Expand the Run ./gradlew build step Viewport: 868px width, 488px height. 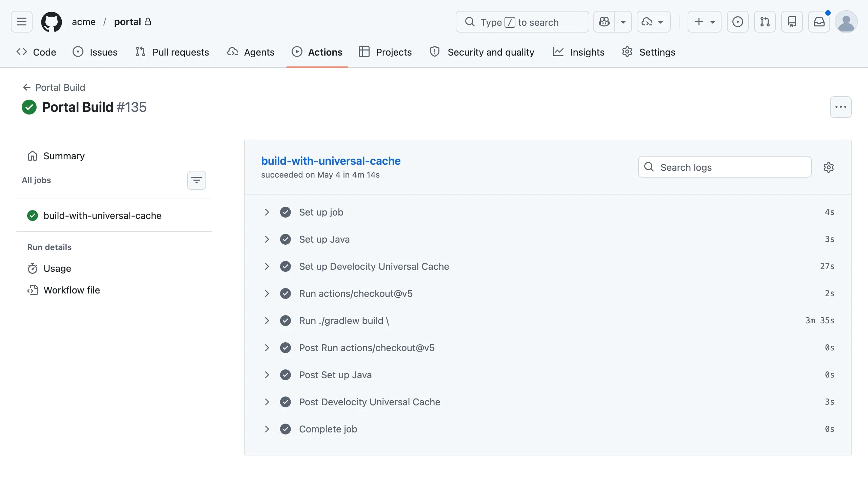pos(548,321)
